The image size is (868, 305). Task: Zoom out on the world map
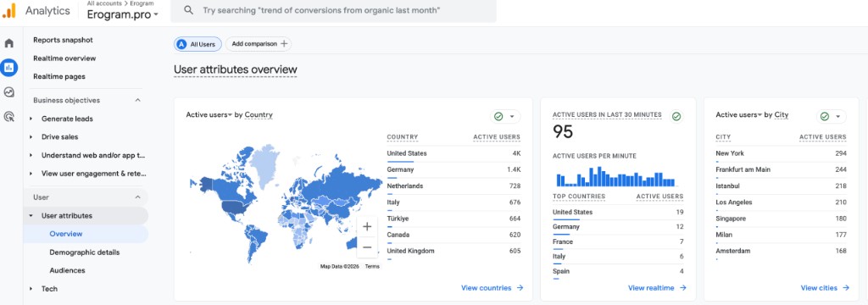click(x=367, y=247)
